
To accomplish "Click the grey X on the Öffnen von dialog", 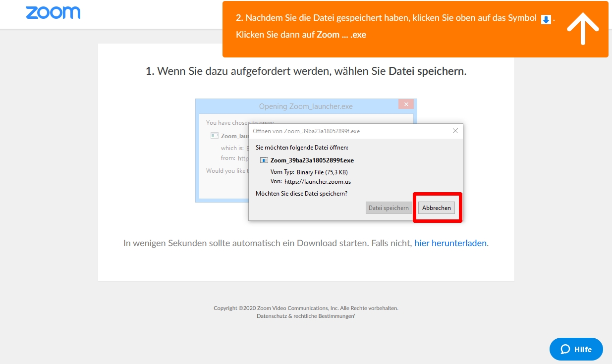I will [x=455, y=131].
